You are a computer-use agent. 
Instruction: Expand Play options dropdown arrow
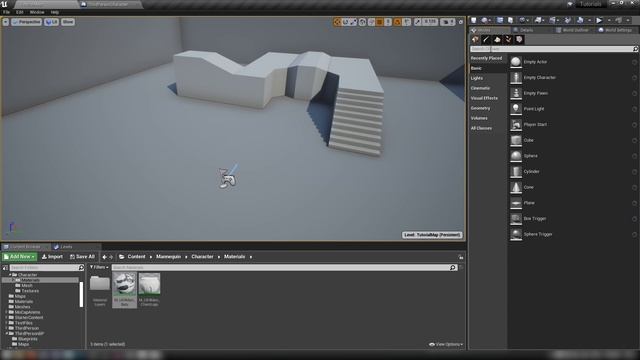point(609,20)
